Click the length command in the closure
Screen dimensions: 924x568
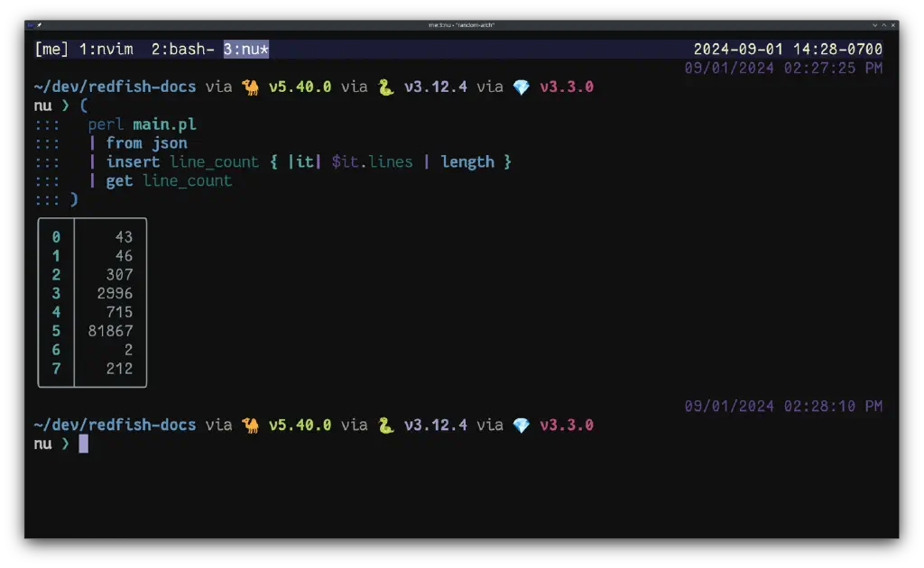467,162
